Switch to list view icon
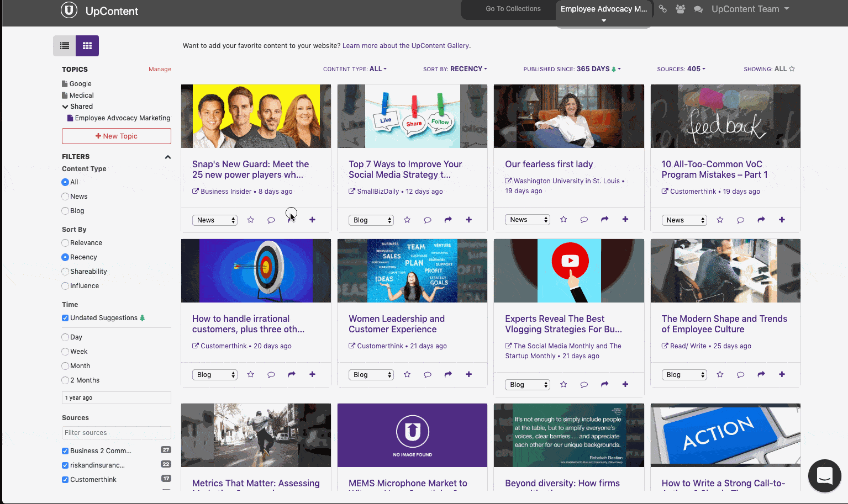Image resolution: width=848 pixels, height=504 pixels. (64, 45)
